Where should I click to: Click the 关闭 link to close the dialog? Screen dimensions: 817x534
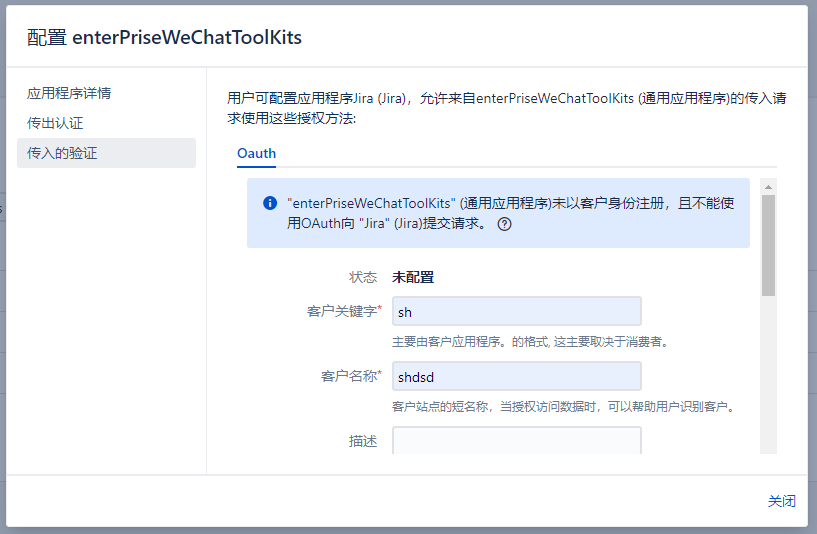click(x=781, y=501)
